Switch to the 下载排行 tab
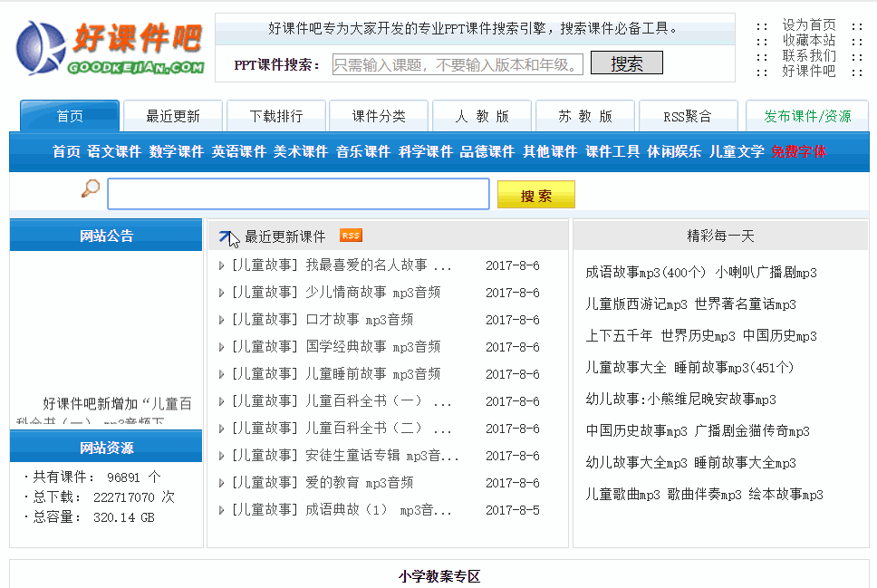The width and height of the screenshot is (877, 588). pyautogui.click(x=276, y=116)
